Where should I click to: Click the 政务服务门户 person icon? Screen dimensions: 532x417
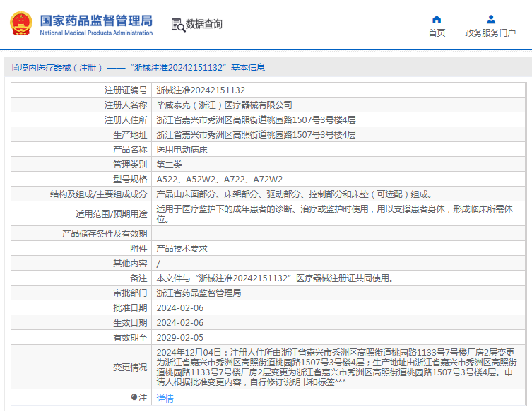pyautogui.click(x=490, y=19)
